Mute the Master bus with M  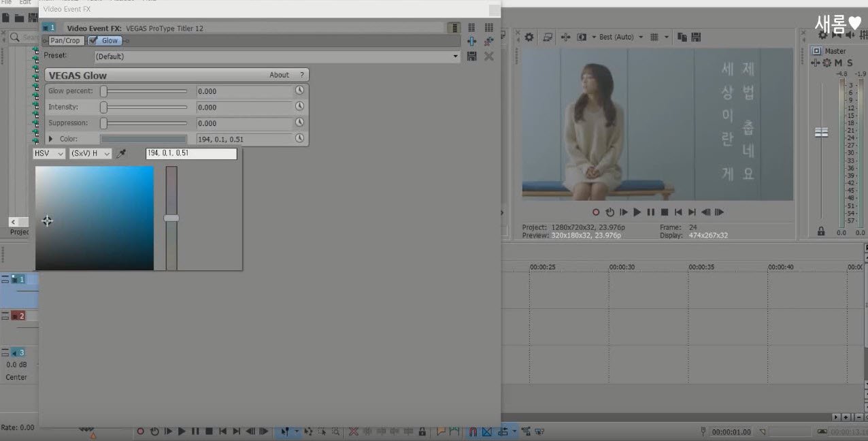(839, 63)
